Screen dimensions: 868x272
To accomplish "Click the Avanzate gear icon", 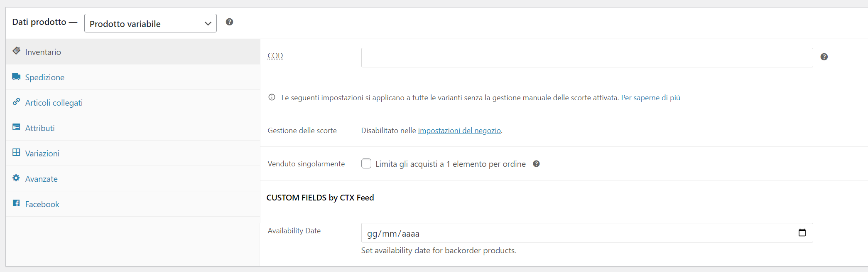I will (x=16, y=178).
